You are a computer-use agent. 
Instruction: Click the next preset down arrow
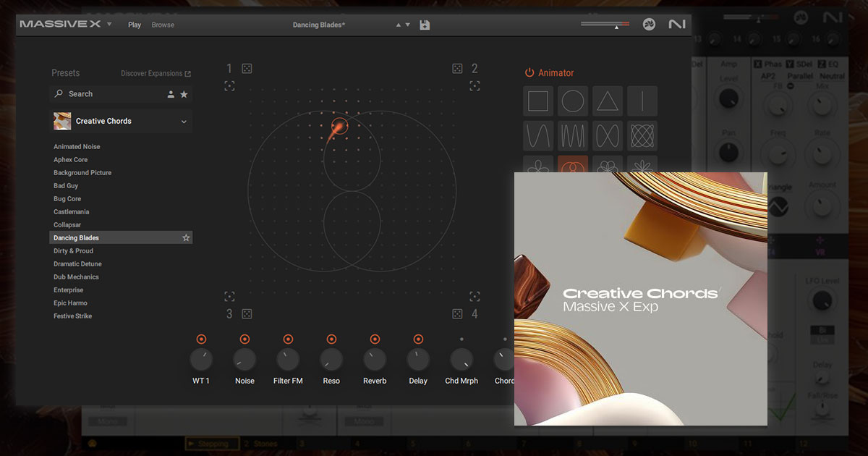(x=407, y=24)
